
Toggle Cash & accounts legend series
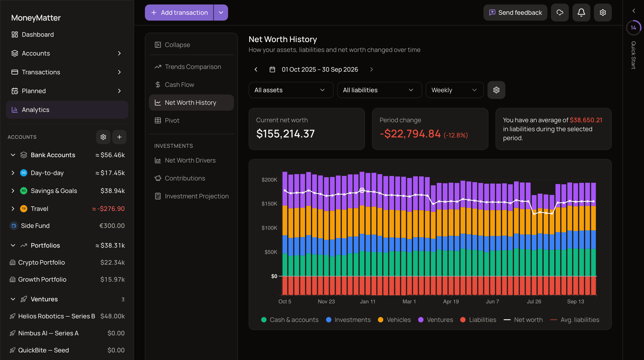click(290, 320)
